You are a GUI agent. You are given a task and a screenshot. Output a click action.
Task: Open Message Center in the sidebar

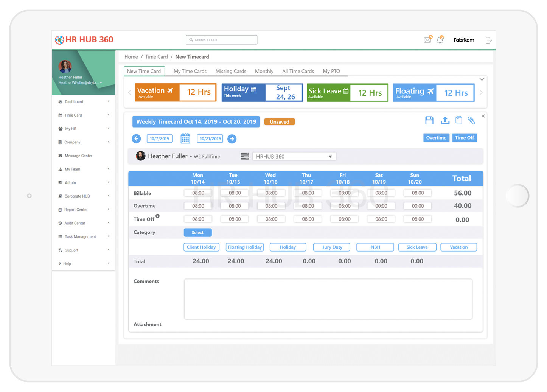pos(78,156)
